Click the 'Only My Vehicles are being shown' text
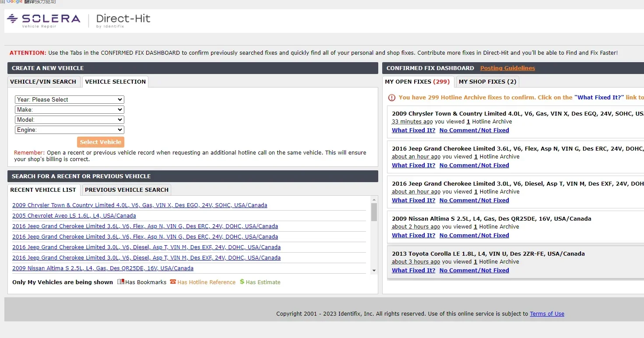This screenshot has height=338, width=644. click(63, 282)
